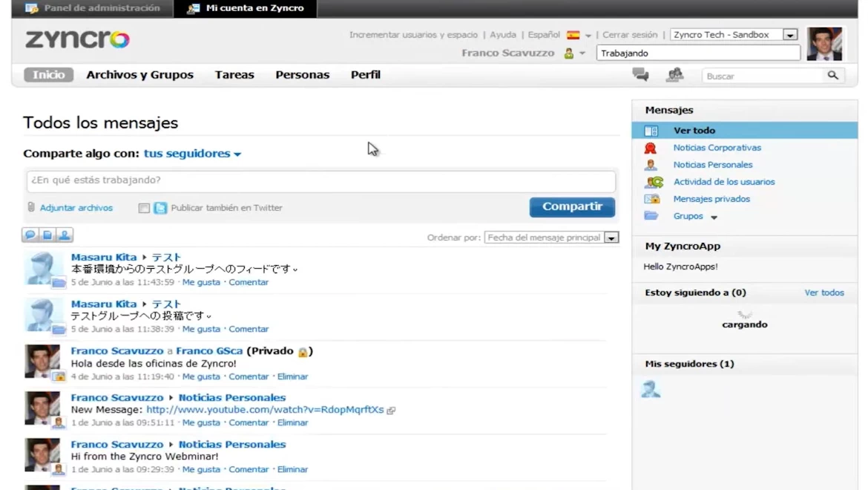Click the Noticias Personales person icon
Screen dimensions: 868x490
click(x=651, y=164)
